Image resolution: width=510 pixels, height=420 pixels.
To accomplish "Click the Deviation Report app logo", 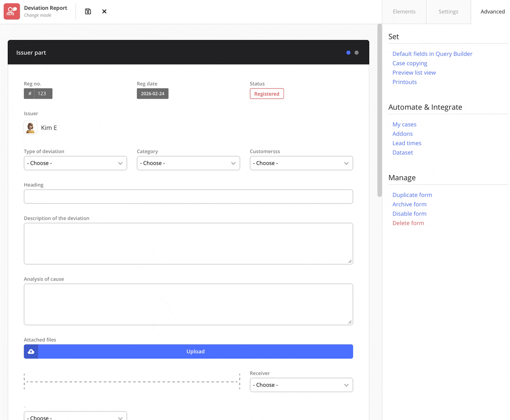I will (x=12, y=11).
